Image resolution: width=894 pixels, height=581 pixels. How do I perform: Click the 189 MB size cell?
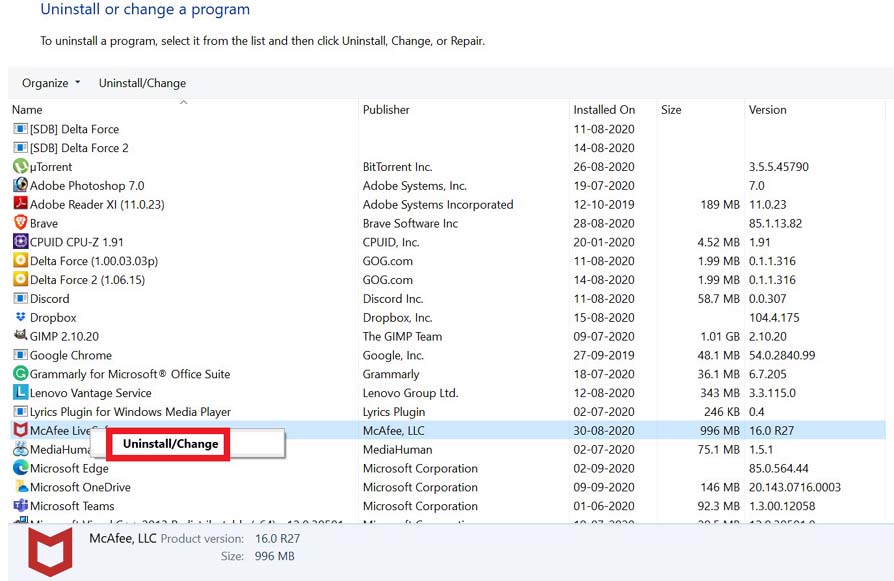coord(720,205)
